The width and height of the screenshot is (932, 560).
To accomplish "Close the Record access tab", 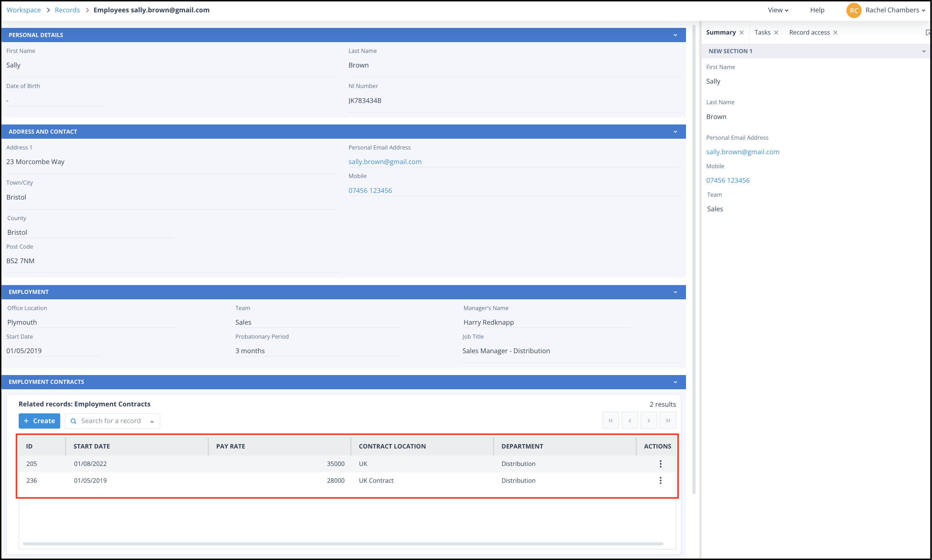I will coord(835,32).
